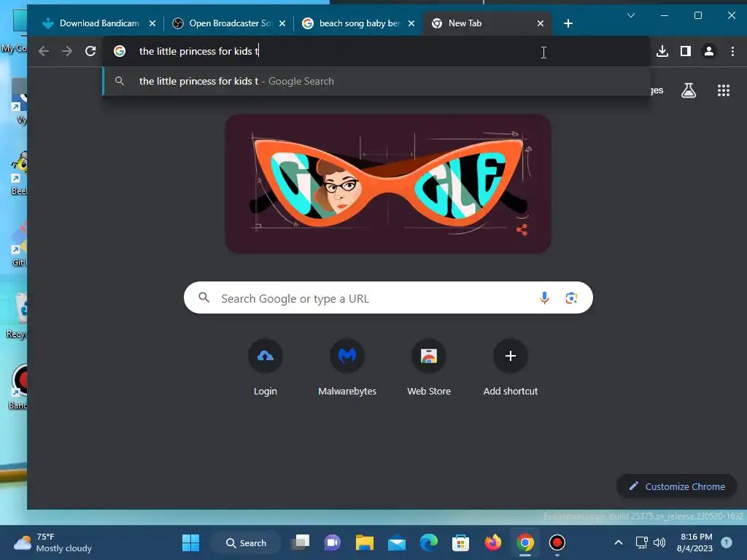Toggle the side panel icon
This screenshot has height=560, width=747.
point(686,51)
